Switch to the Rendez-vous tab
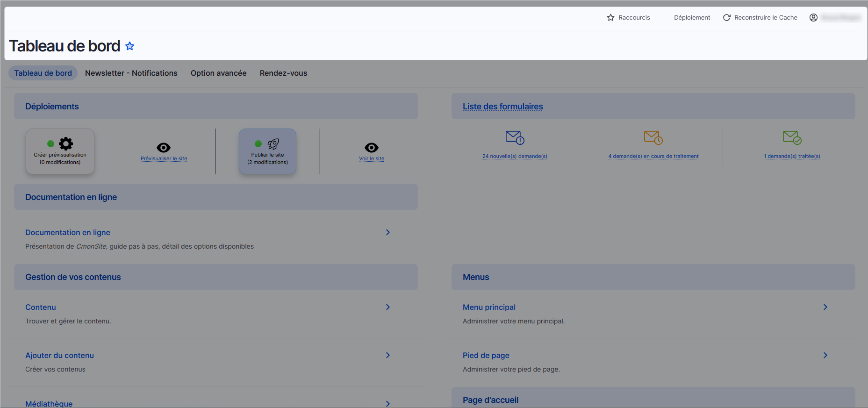The height and width of the screenshot is (408, 868). pos(283,73)
